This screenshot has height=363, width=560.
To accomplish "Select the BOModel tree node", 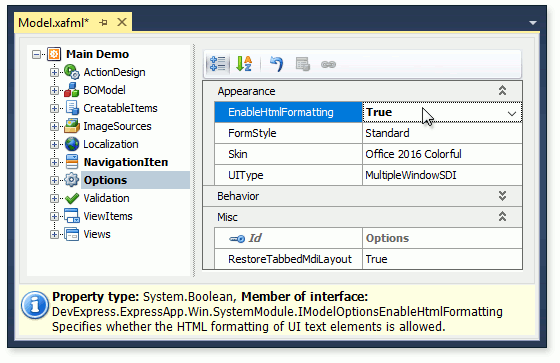I will (104, 90).
